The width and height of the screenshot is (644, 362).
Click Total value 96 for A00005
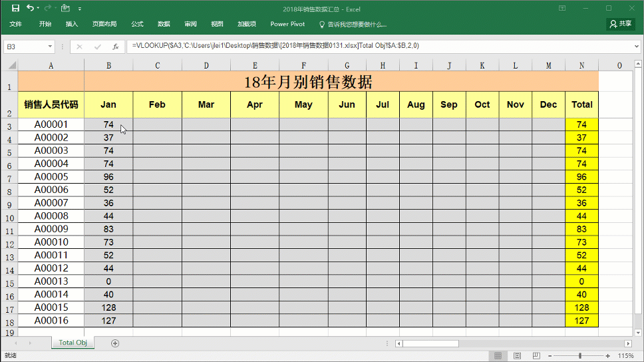[581, 177]
